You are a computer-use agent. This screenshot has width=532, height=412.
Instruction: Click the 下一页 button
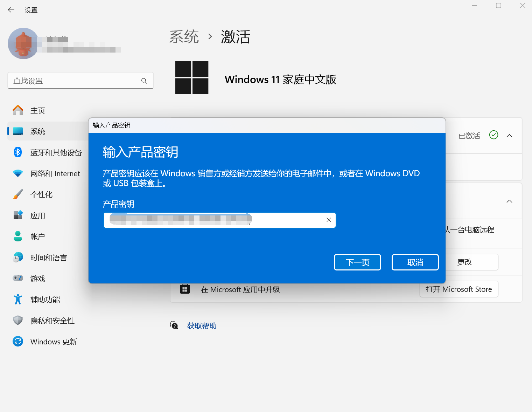tap(357, 262)
